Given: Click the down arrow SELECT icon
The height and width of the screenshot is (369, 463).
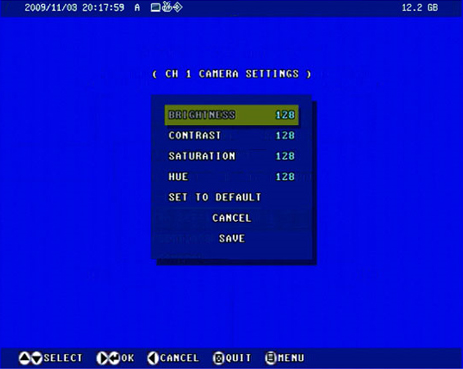Looking at the screenshot, I should 36,358.
